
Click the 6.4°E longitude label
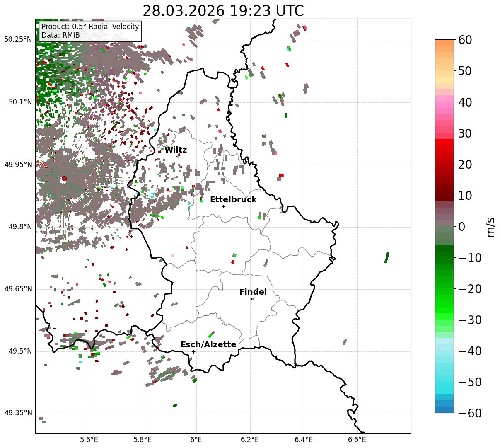click(304, 439)
